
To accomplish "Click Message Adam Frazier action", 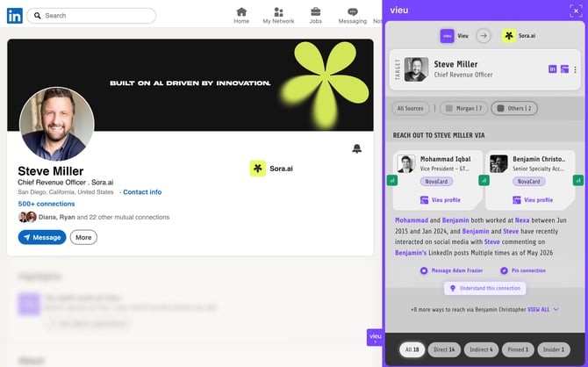I will point(451,270).
